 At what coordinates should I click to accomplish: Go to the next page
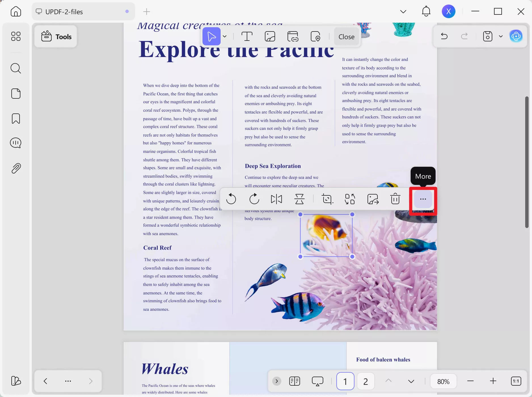411,381
